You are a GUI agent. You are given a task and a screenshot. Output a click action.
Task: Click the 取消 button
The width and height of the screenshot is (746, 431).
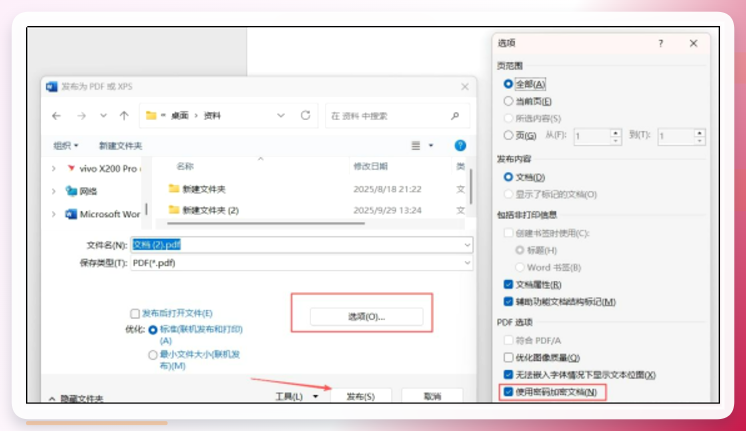[432, 396]
